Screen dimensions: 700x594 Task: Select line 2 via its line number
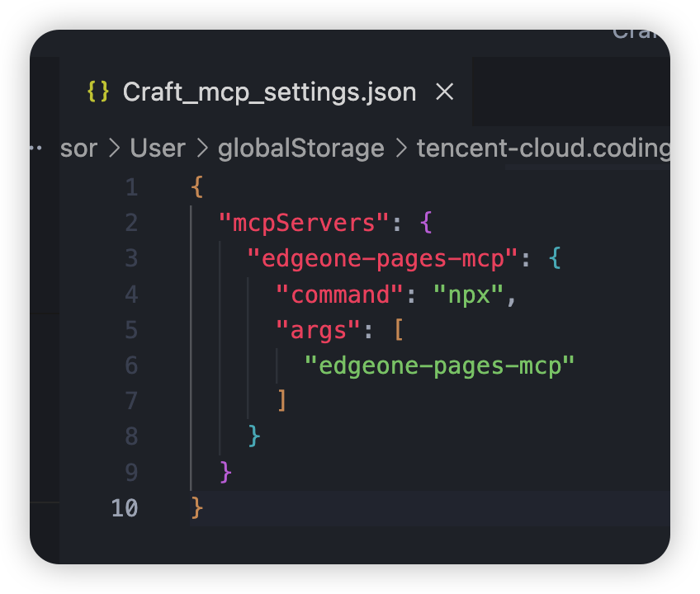tap(132, 223)
